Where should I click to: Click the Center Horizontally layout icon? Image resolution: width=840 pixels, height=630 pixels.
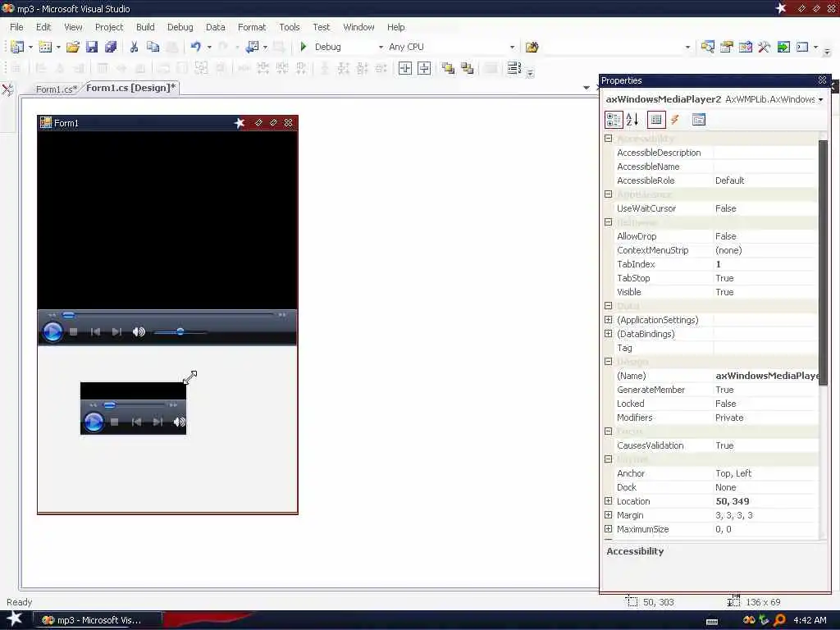pos(405,68)
